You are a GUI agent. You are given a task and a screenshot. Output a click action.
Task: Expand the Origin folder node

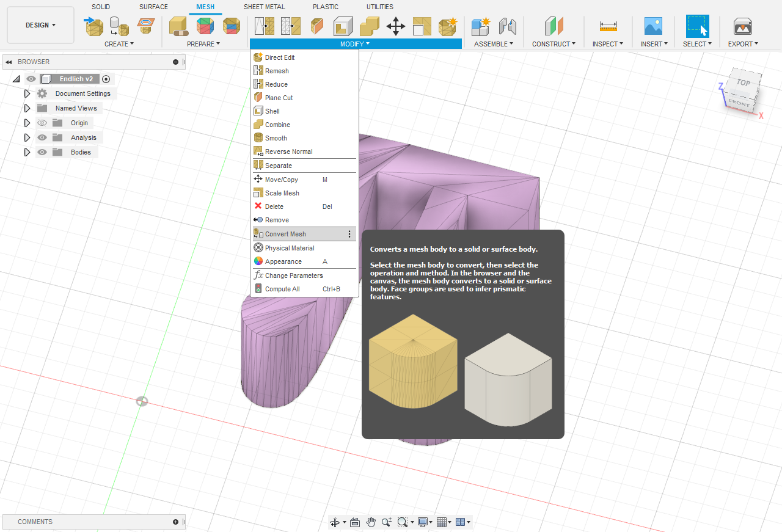point(27,123)
